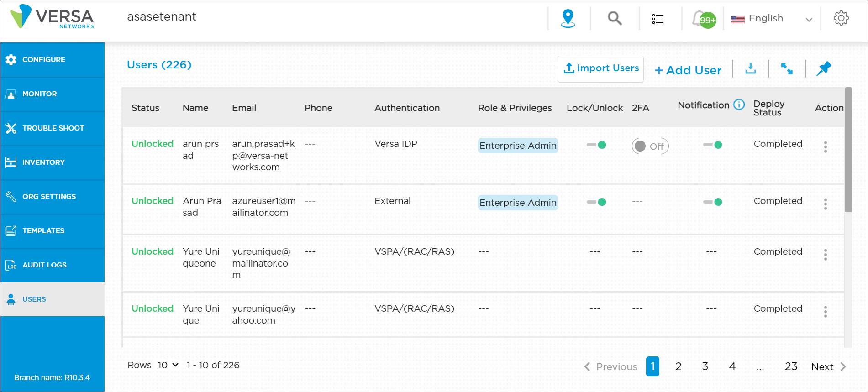Open the search magnifier icon

(x=615, y=19)
